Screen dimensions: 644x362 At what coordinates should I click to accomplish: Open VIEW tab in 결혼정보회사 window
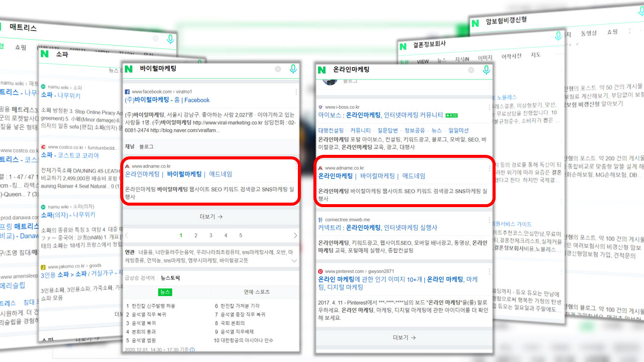[423, 61]
